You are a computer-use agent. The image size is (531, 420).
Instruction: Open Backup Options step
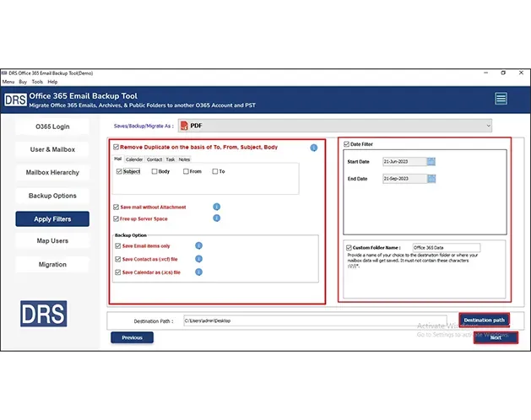pos(52,196)
